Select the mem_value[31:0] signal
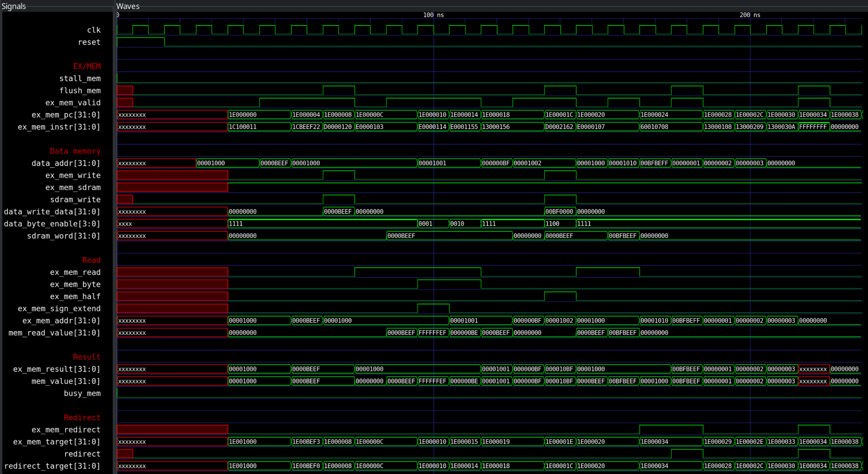Screen dimensions: 868x474 (66, 381)
